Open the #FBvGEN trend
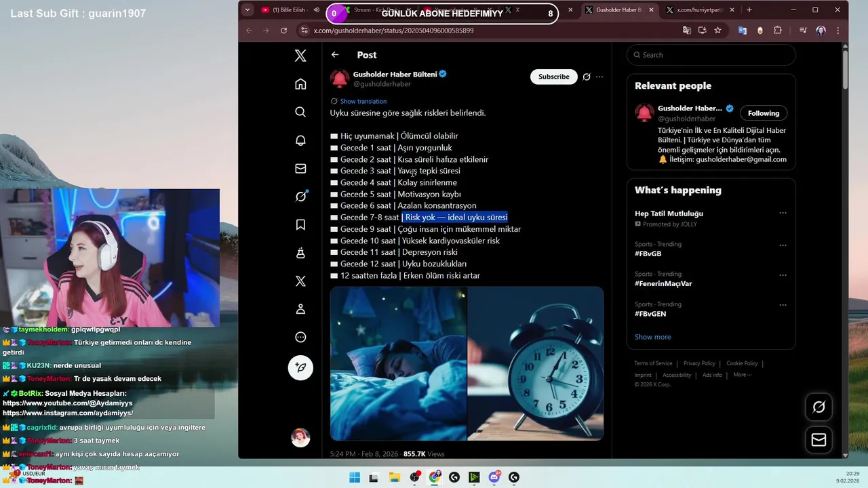This screenshot has width=868, height=488. point(650,314)
